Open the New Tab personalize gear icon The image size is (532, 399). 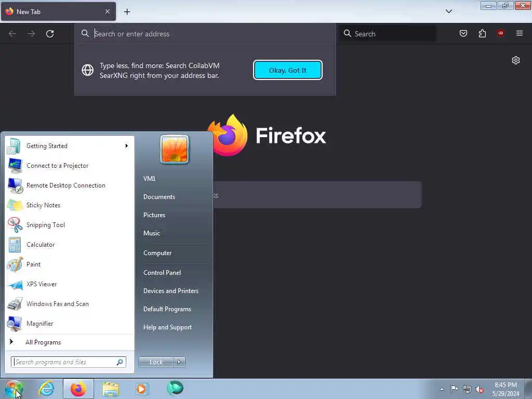click(x=516, y=60)
